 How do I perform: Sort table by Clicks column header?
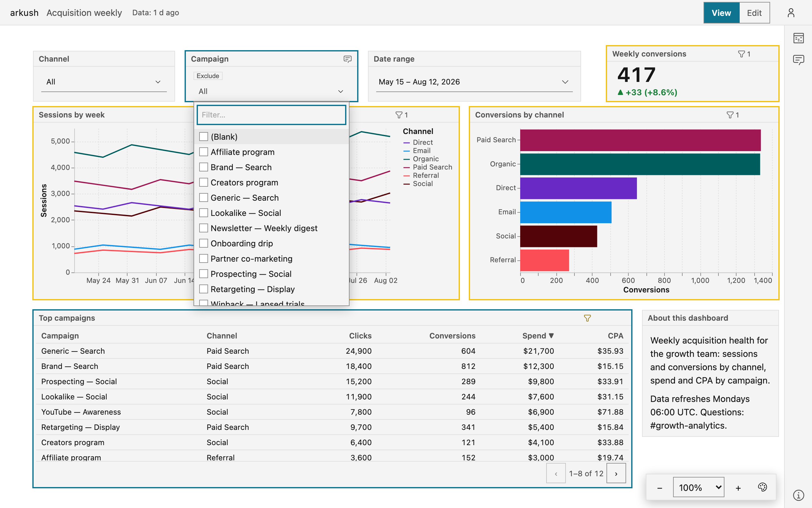[x=360, y=336]
